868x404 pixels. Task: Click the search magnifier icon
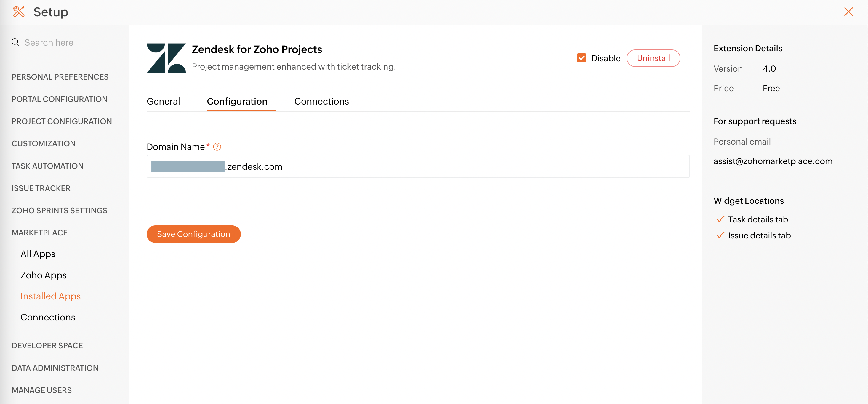15,42
